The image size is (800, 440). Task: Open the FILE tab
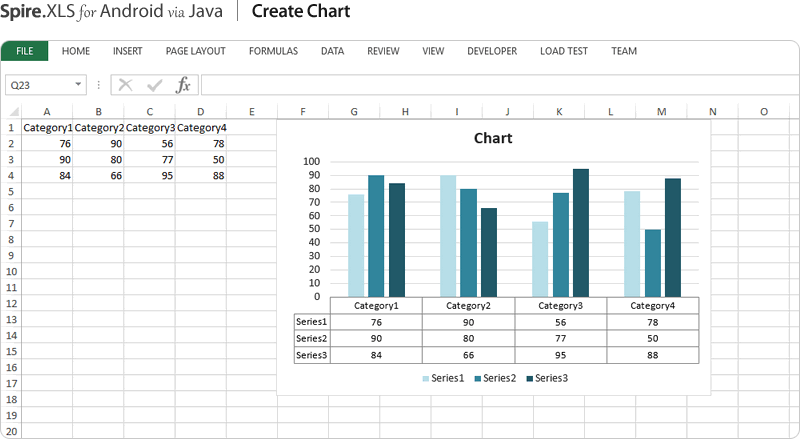click(25, 51)
